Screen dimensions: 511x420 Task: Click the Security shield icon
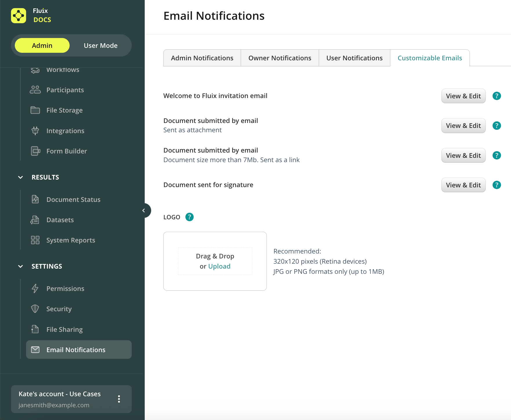(35, 309)
